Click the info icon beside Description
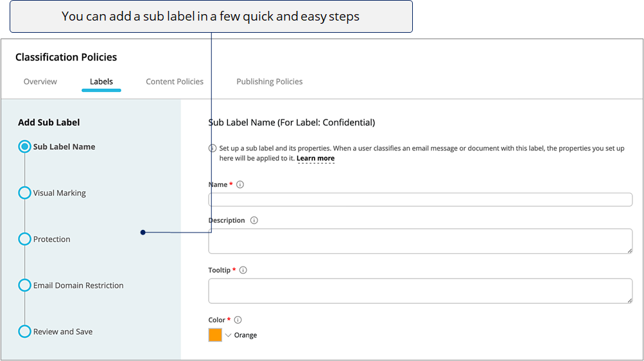This screenshot has height=361, width=644. 254,220
